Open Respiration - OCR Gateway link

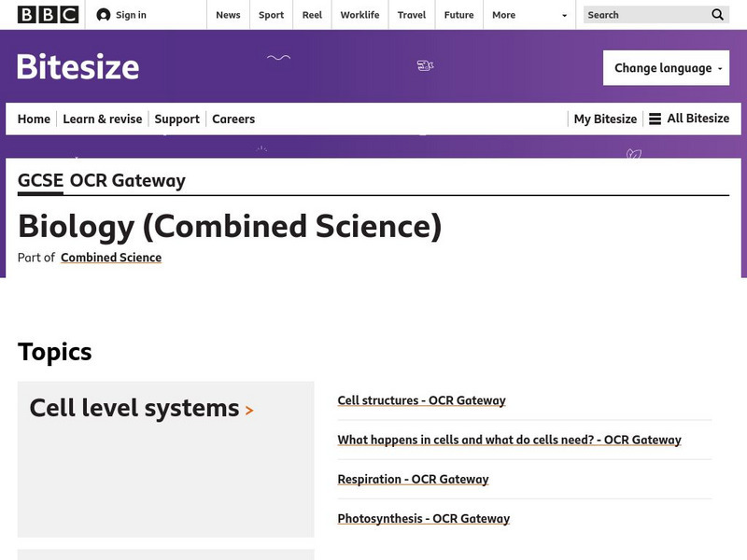point(413,479)
